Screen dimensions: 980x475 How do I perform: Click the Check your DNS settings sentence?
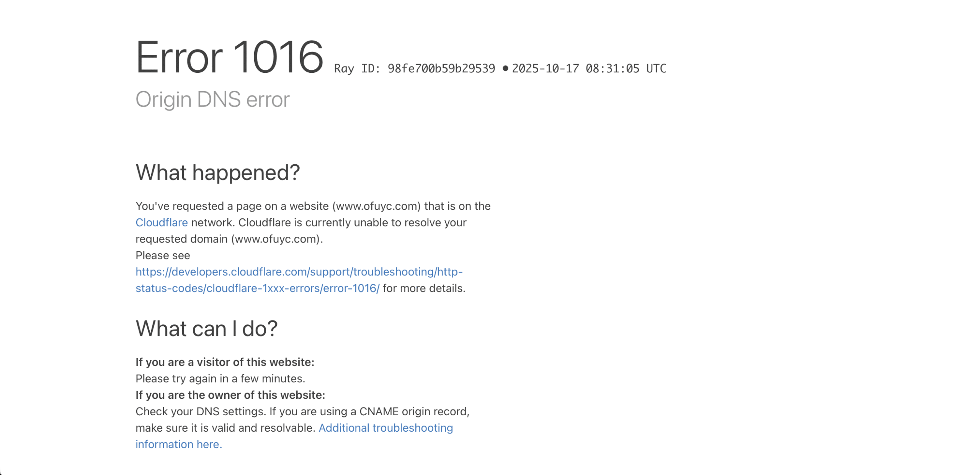tap(302, 411)
